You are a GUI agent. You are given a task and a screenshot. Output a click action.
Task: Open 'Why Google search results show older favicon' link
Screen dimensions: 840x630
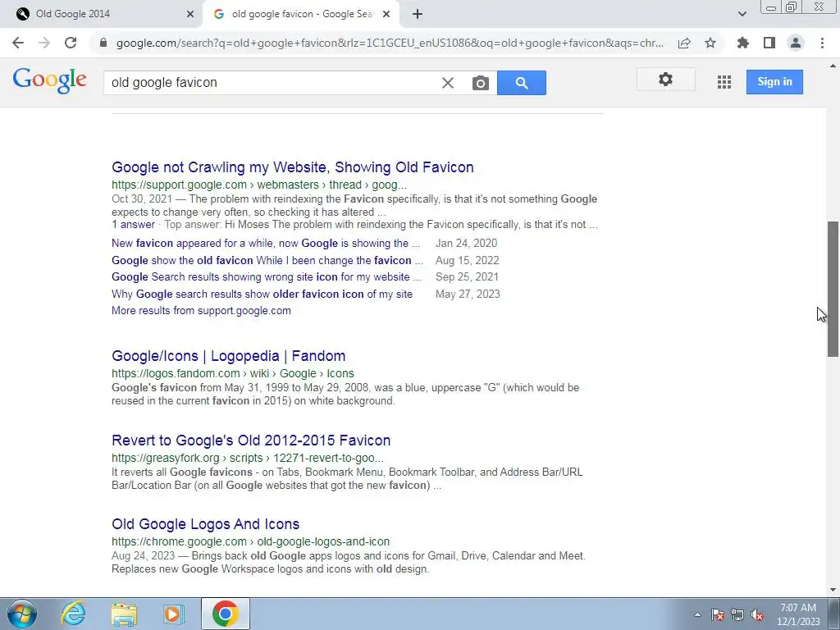pos(262,294)
